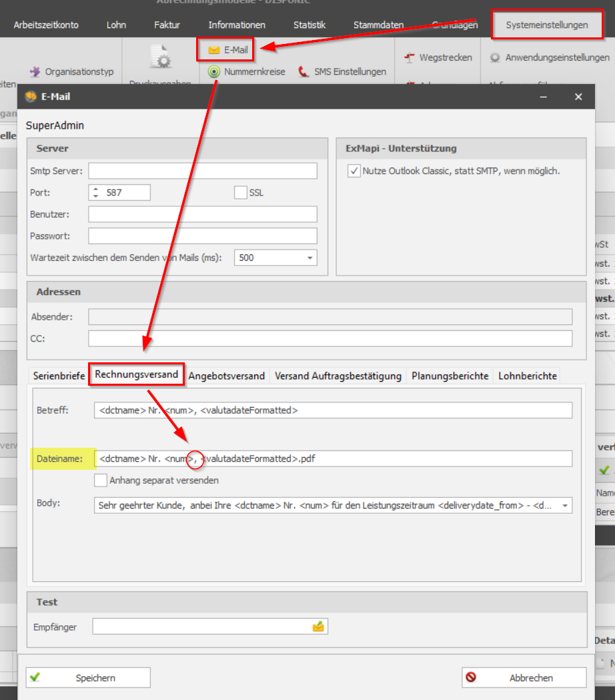Click the Dateiname field

[333, 458]
